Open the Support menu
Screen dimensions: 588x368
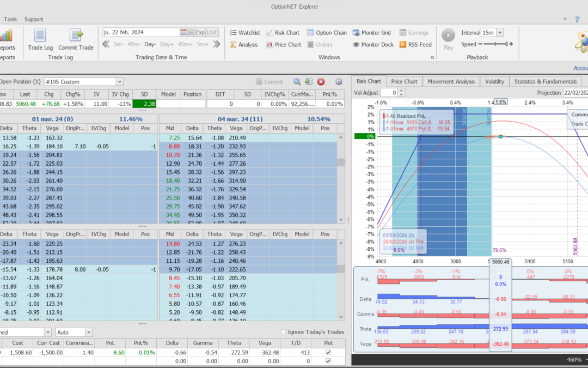coord(34,19)
